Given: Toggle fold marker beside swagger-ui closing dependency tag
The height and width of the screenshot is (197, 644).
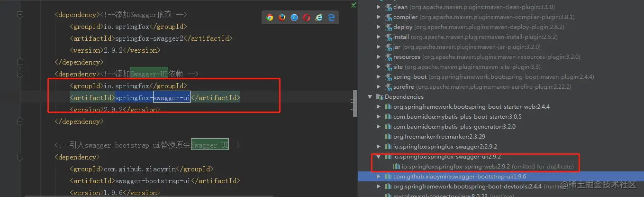Looking at the screenshot, I should [20, 122].
